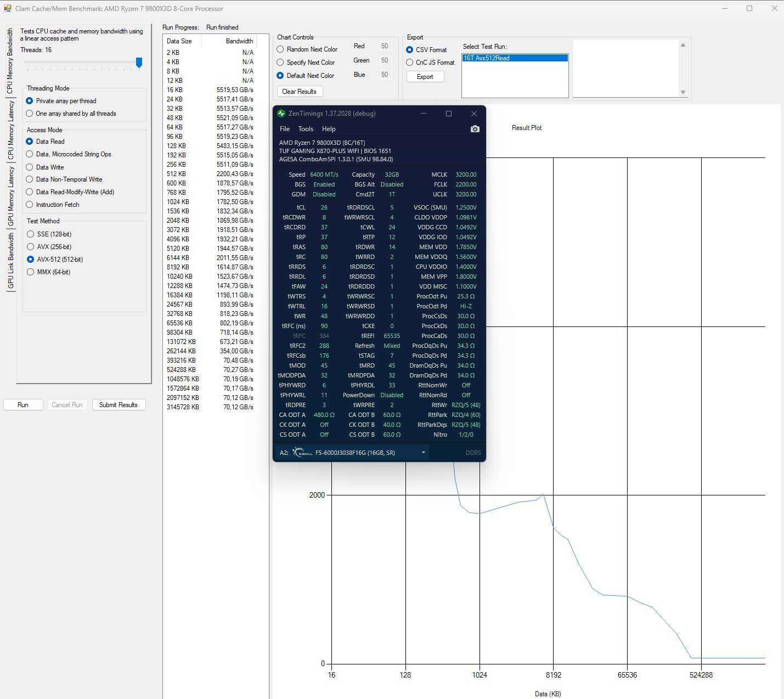
Task: Open the Tools menu in ZenTimings
Action: pos(306,129)
